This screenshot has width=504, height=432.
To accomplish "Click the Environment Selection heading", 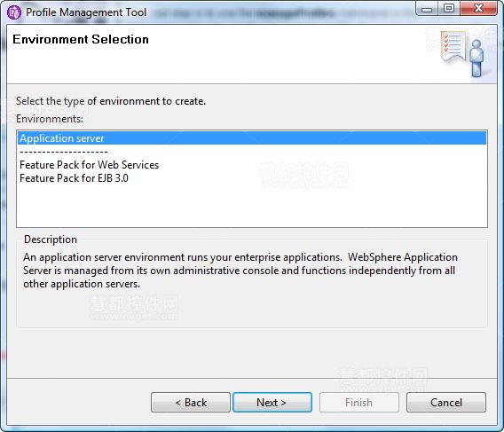I will (81, 39).
